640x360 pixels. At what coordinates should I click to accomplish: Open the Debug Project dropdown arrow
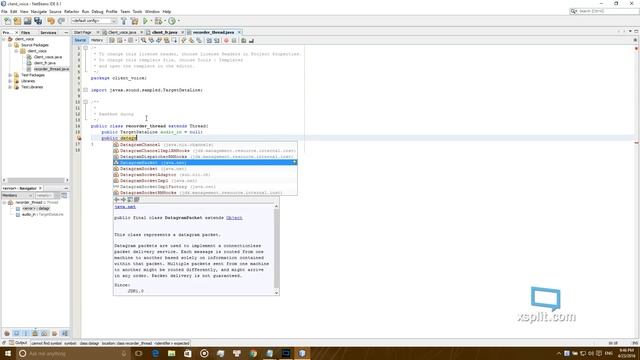tap(164, 21)
